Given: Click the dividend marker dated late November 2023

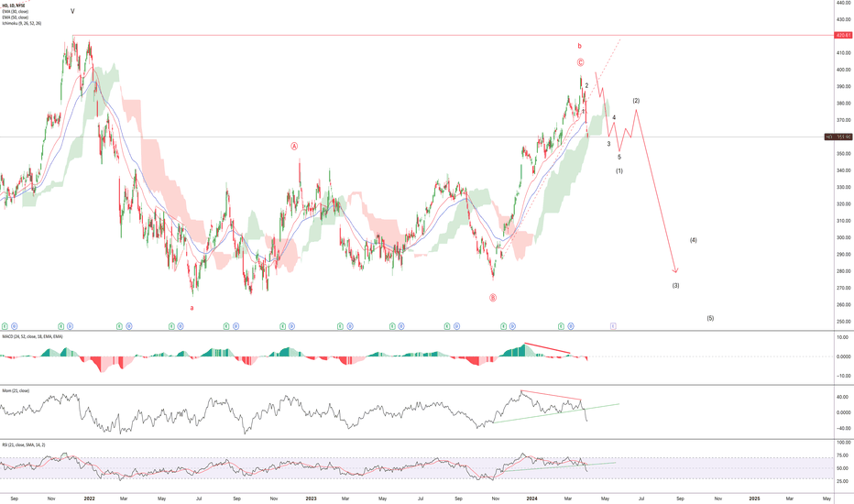Looking at the screenshot, I should point(512,326).
